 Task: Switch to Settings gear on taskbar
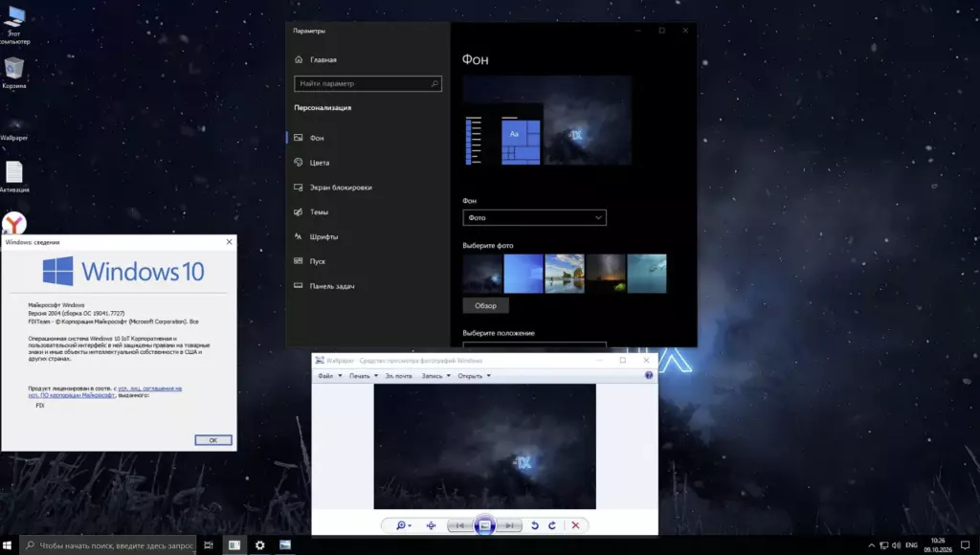[260, 545]
